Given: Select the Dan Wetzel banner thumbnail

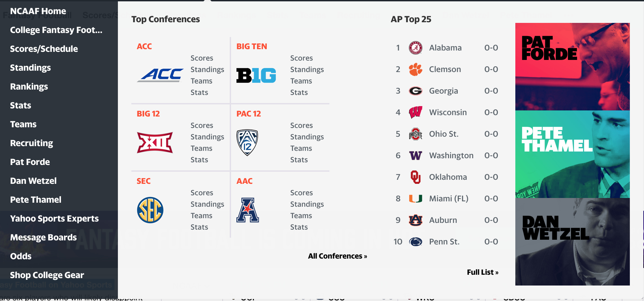Looking at the screenshot, I should [x=573, y=242].
